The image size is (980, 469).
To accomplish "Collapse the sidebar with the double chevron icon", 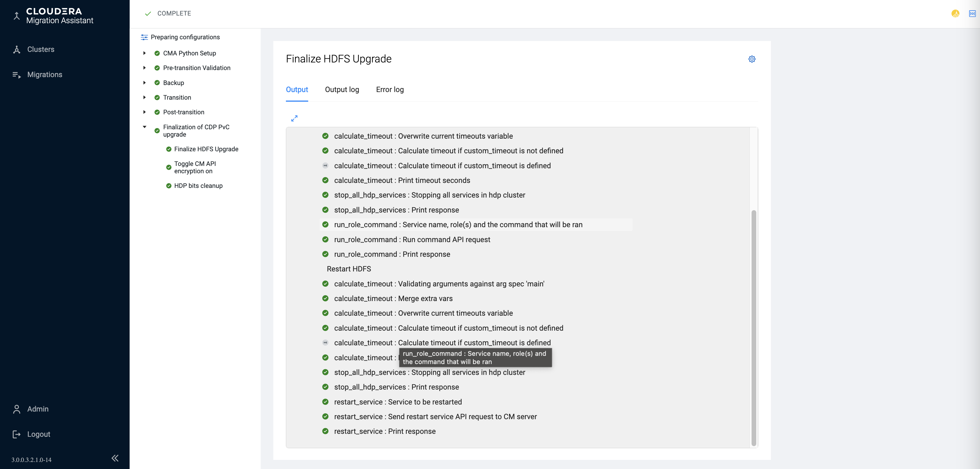I will (115, 458).
